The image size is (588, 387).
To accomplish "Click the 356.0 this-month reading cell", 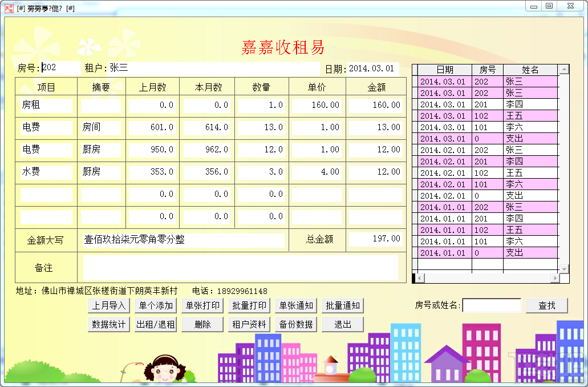I will 207,172.
